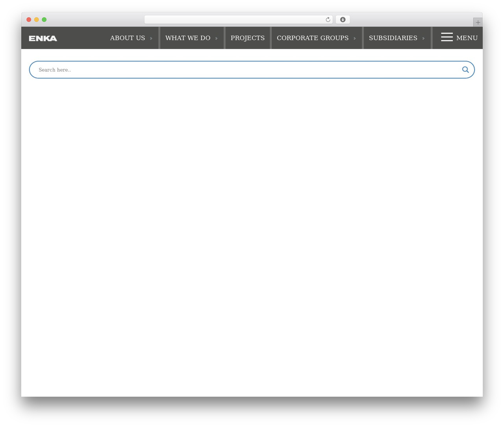Expand the Subsidiaries arrow
The height and width of the screenshot is (427, 504).
point(424,39)
